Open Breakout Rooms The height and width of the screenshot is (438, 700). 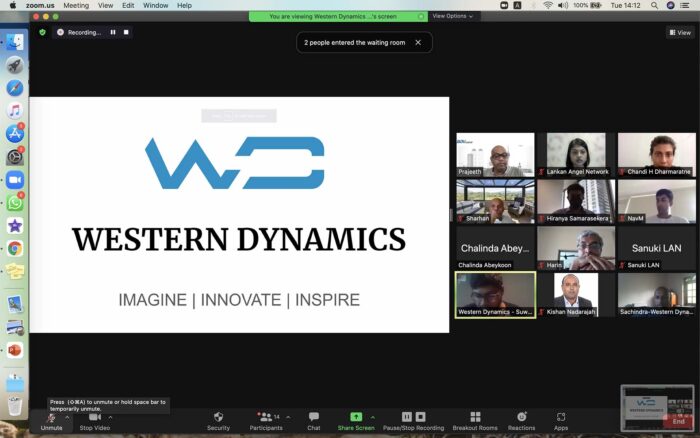[475, 420]
